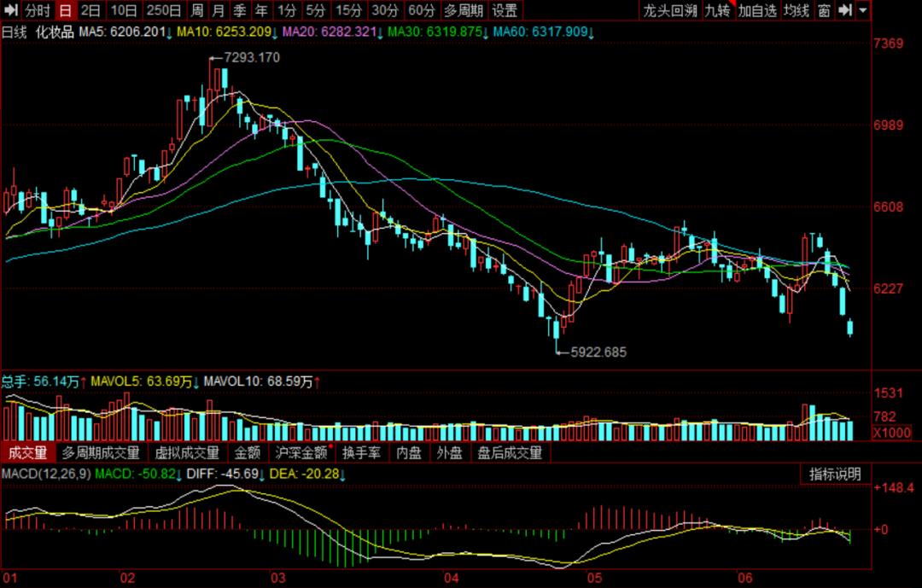This screenshot has width=922, height=588.
Task: Click 加自选 to add to watchlist
Action: (757, 10)
